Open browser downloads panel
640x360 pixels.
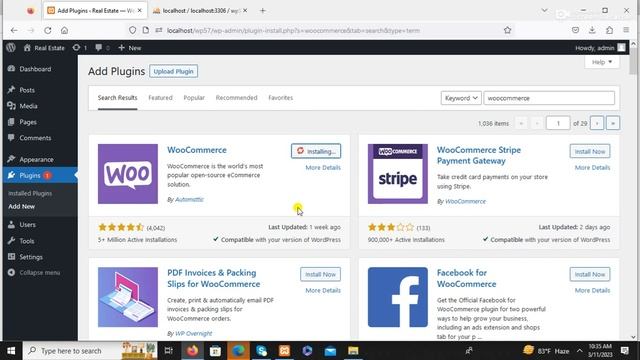pos(592,30)
